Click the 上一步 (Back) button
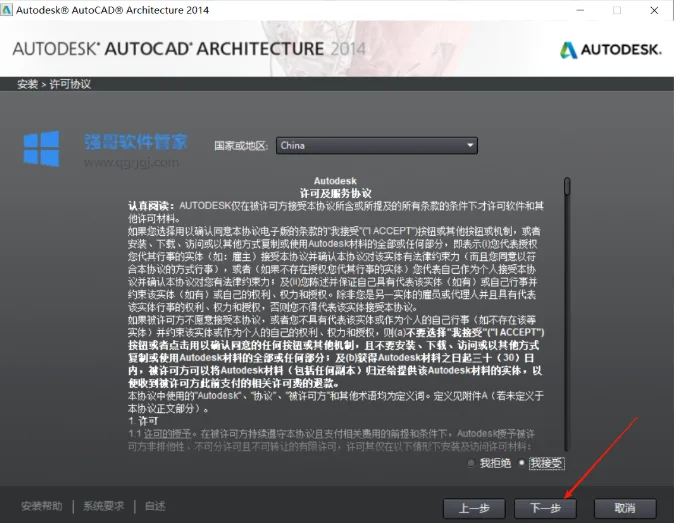This screenshot has width=676, height=523. coord(474,508)
